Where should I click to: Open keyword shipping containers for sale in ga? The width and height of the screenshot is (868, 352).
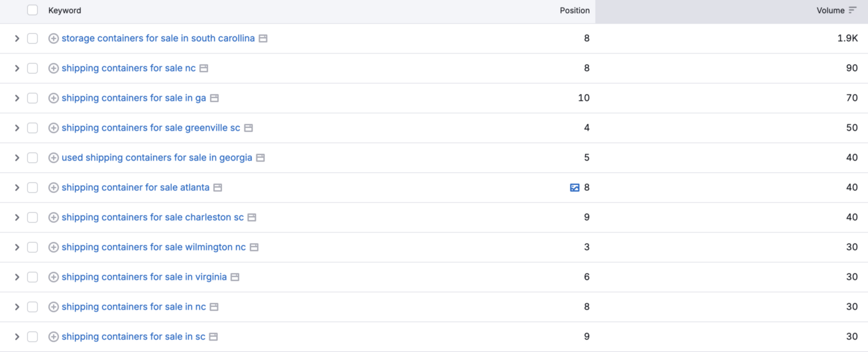[x=134, y=98]
